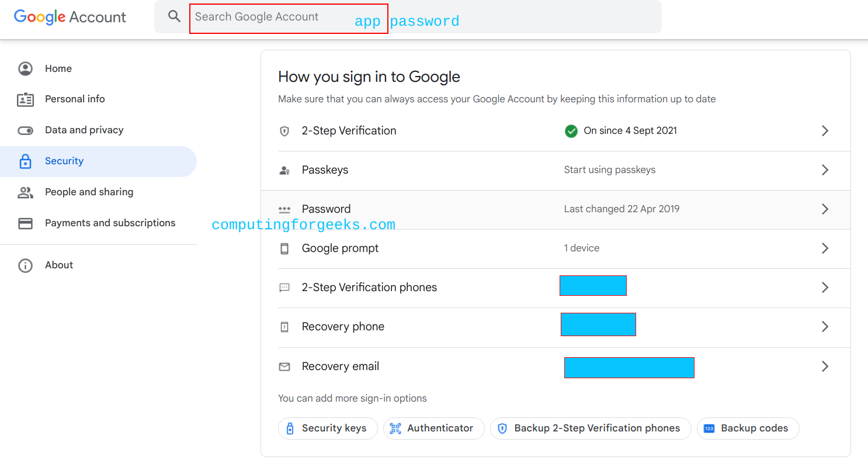
Task: Click the Password dots icon
Action: (284, 209)
